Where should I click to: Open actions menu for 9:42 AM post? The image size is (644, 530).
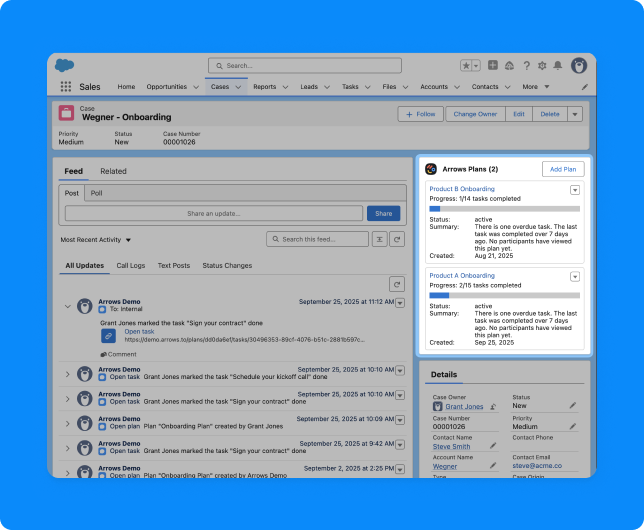pyautogui.click(x=400, y=445)
